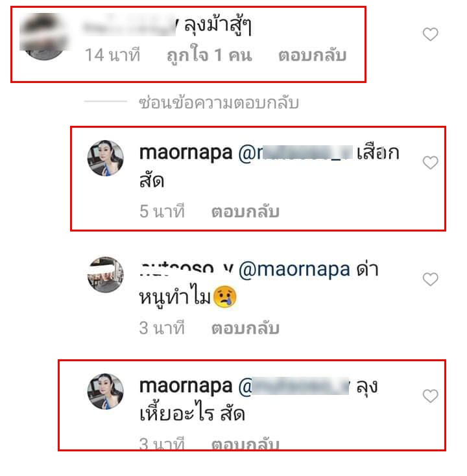Open the avatar of the user who mentions @maornapa
Screen dimensions: 467x476
[x=105, y=274]
